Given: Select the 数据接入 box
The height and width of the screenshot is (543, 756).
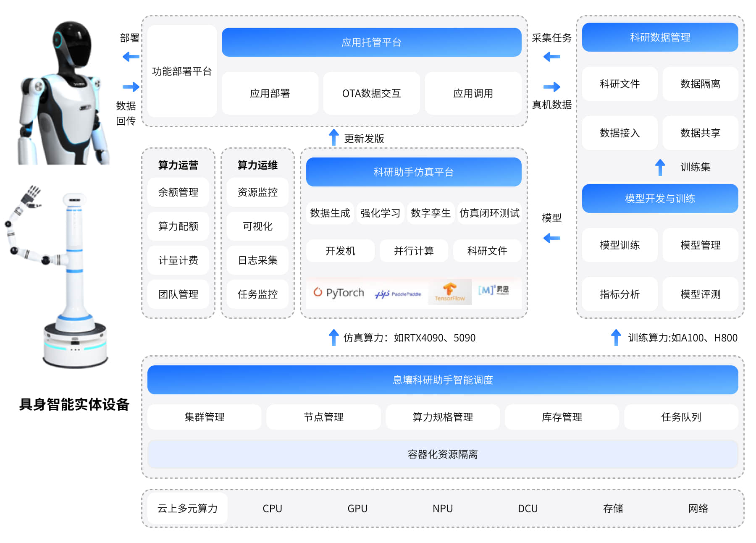Looking at the screenshot, I should point(619,133).
